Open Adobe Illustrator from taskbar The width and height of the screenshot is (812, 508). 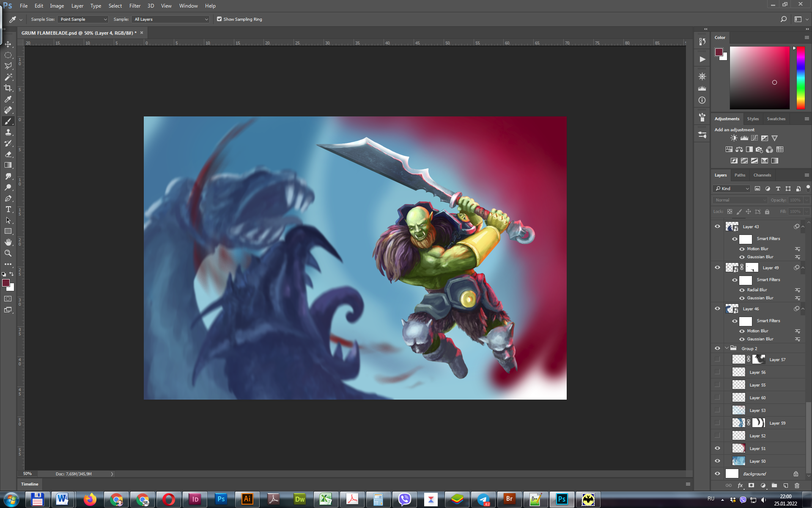[247, 500]
